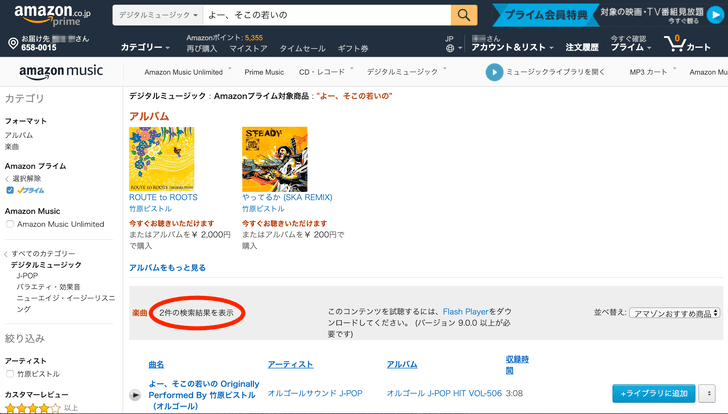Click the プライム会員特典 banner
Viewport: 728px width, 414px height.
pyautogui.click(x=546, y=15)
